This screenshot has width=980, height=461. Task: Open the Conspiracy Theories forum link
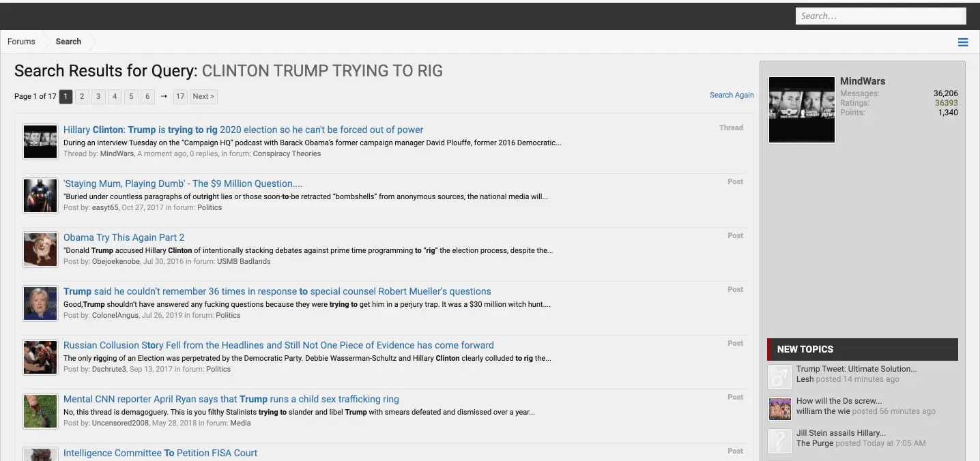[x=287, y=154]
